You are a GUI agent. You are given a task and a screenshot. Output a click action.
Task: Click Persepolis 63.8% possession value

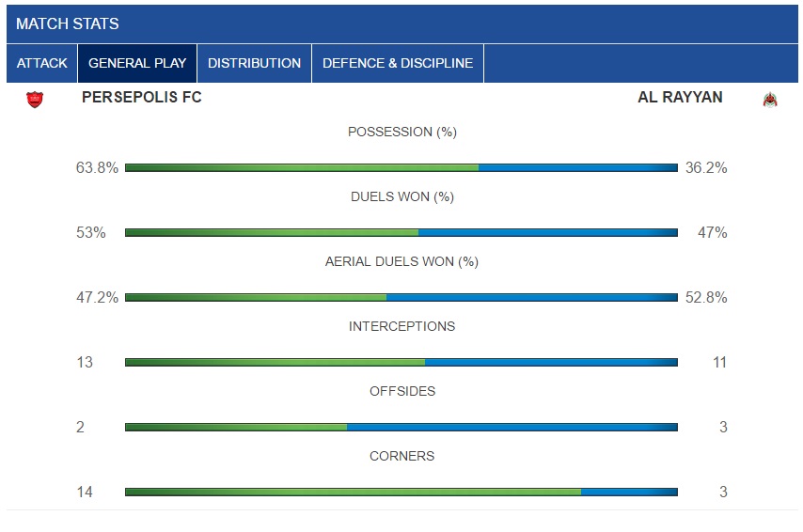tap(98, 168)
